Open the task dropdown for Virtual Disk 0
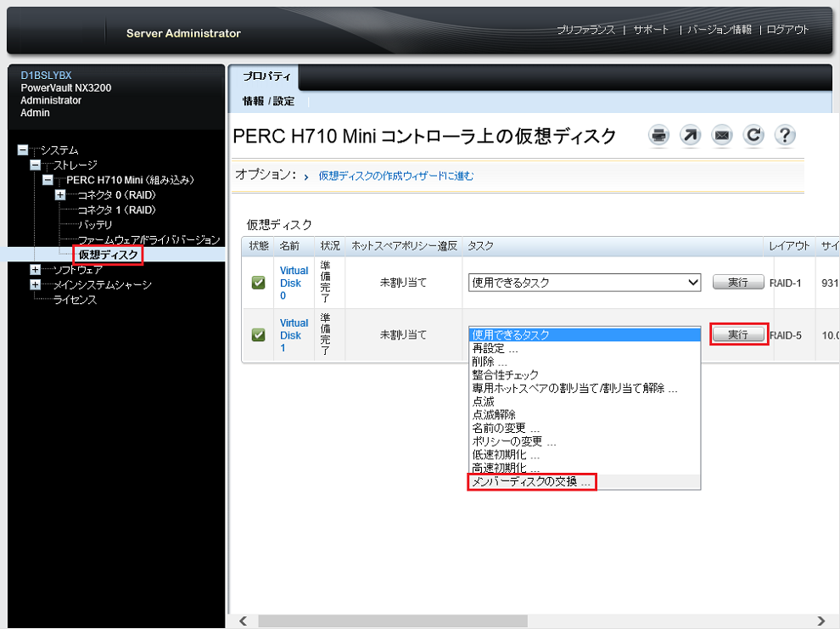 (x=584, y=282)
